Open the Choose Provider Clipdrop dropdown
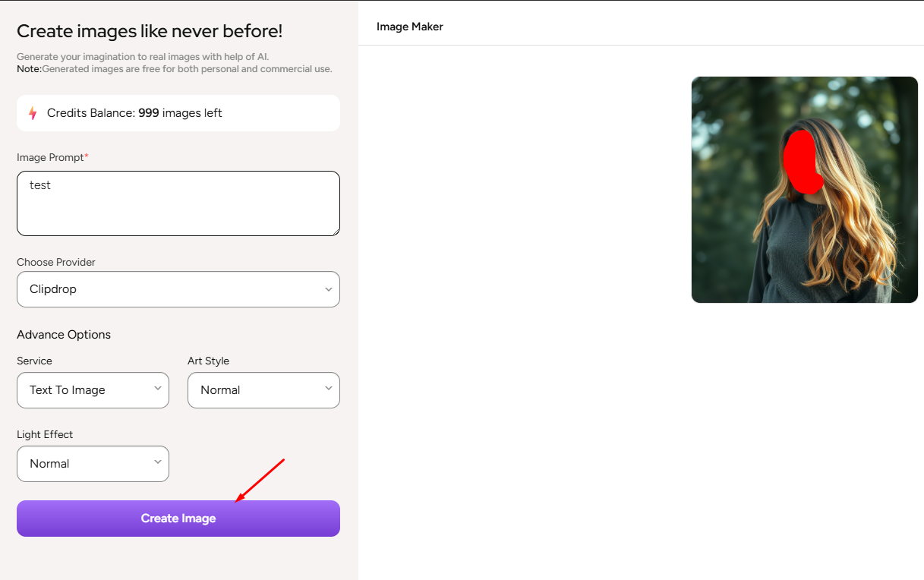The height and width of the screenshot is (580, 924). [x=178, y=289]
